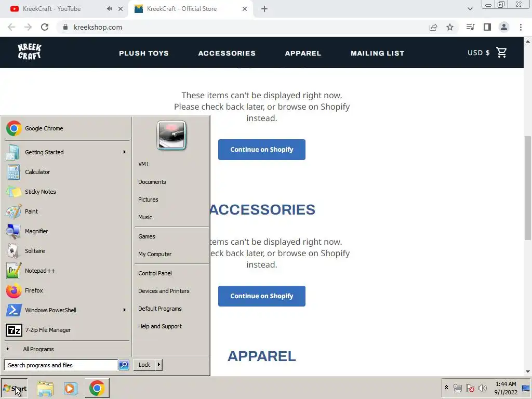Click Chrome icon on taskbar
Image resolution: width=532 pixels, height=399 pixels.
[x=97, y=388]
